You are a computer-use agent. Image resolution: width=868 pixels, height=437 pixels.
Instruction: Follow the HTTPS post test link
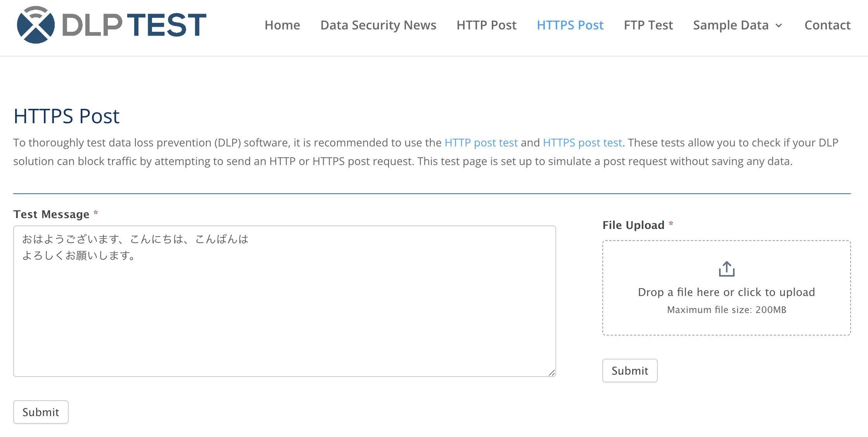(x=583, y=143)
